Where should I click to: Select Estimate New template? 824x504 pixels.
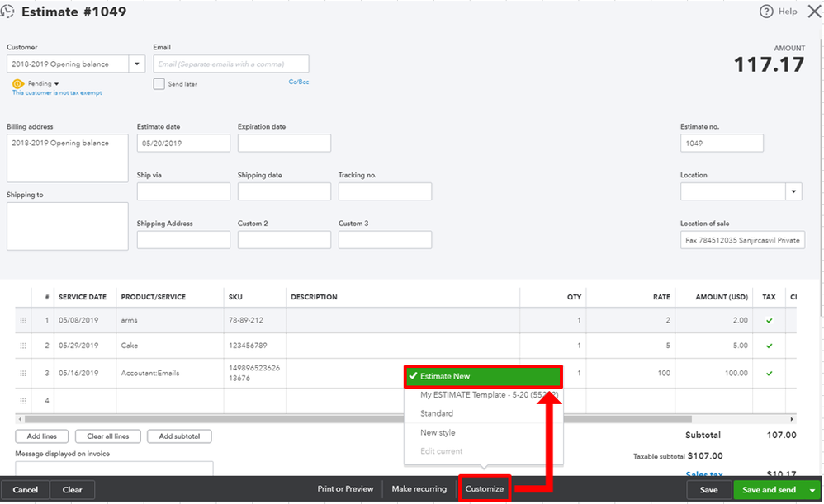pos(484,376)
